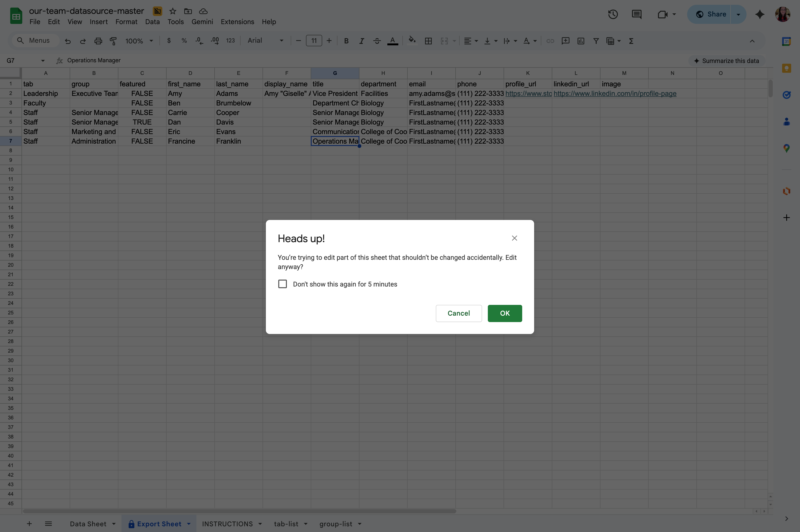
Task: Open the all sheets list icon
Action: (48, 524)
